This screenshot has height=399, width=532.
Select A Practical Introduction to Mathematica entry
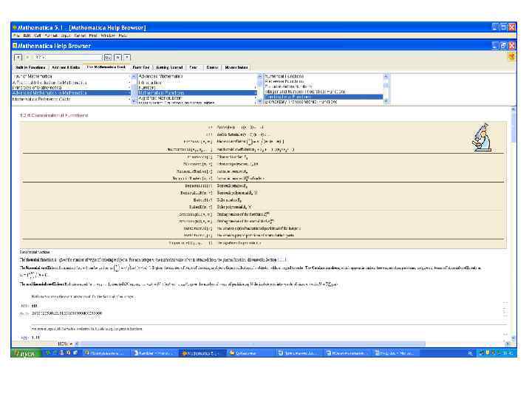tap(50, 83)
